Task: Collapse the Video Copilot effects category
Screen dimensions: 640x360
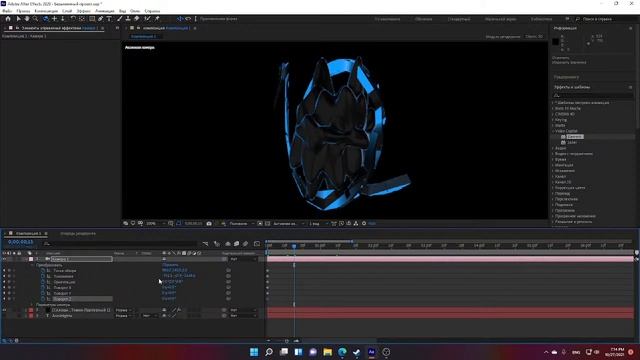Action: click(x=553, y=131)
